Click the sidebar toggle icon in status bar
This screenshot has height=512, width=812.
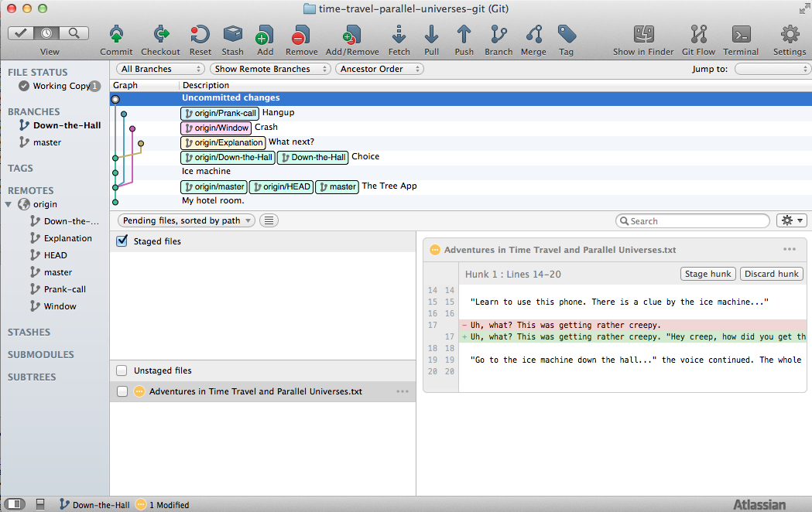15,503
